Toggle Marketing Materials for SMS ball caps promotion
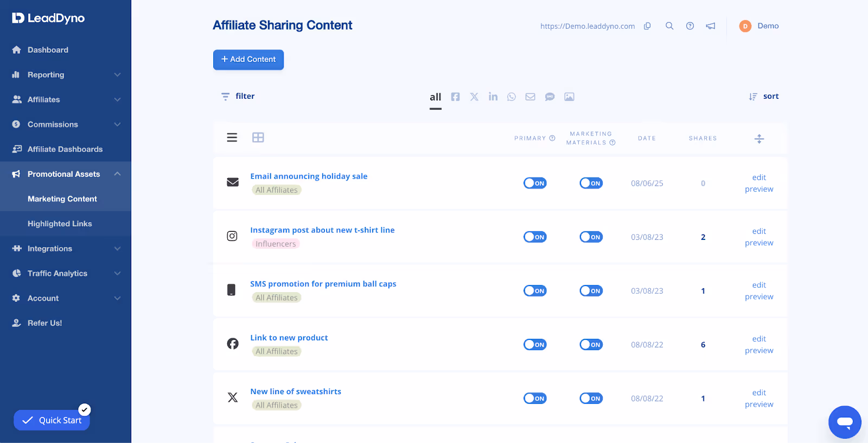868x443 pixels. (x=591, y=290)
